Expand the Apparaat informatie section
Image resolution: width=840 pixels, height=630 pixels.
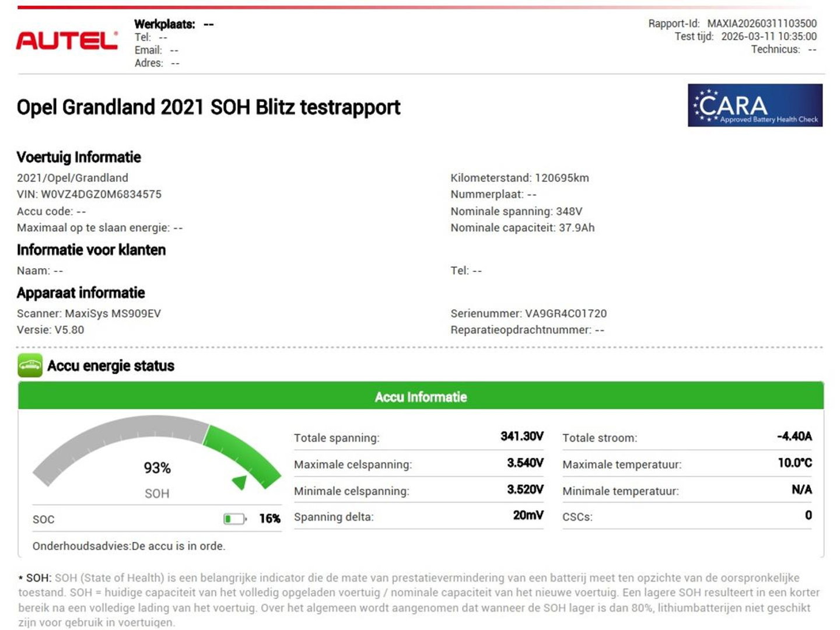[x=82, y=293]
